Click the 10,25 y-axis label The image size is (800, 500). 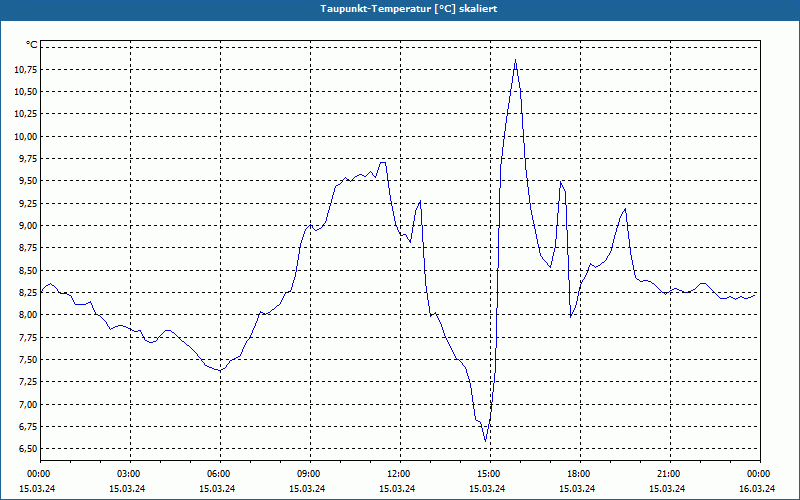(25, 114)
